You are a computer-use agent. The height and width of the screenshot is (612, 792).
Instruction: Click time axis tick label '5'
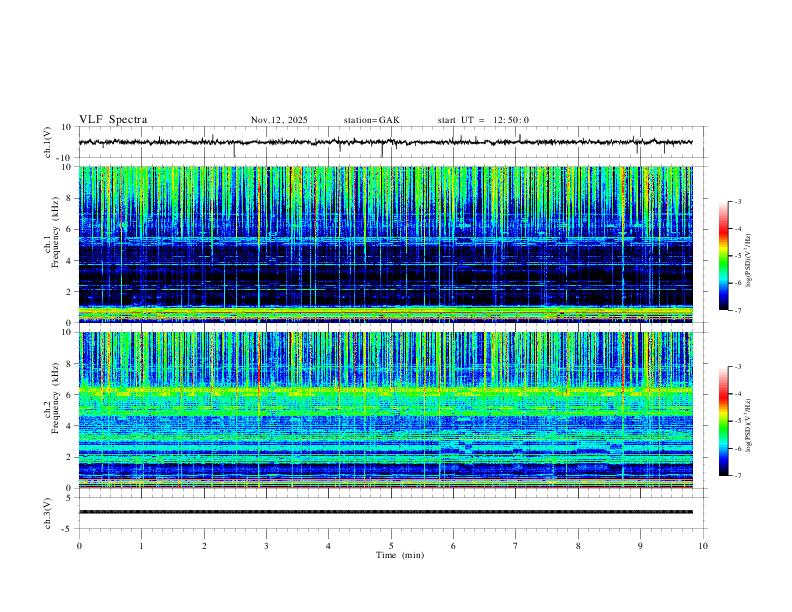pos(391,546)
